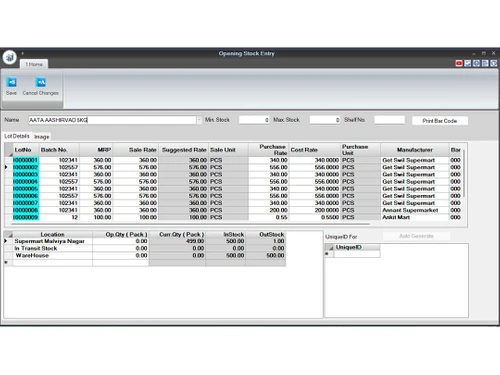Click the empty new-row UniqueID cell
Screen dimensions: 500x375
click(x=357, y=254)
